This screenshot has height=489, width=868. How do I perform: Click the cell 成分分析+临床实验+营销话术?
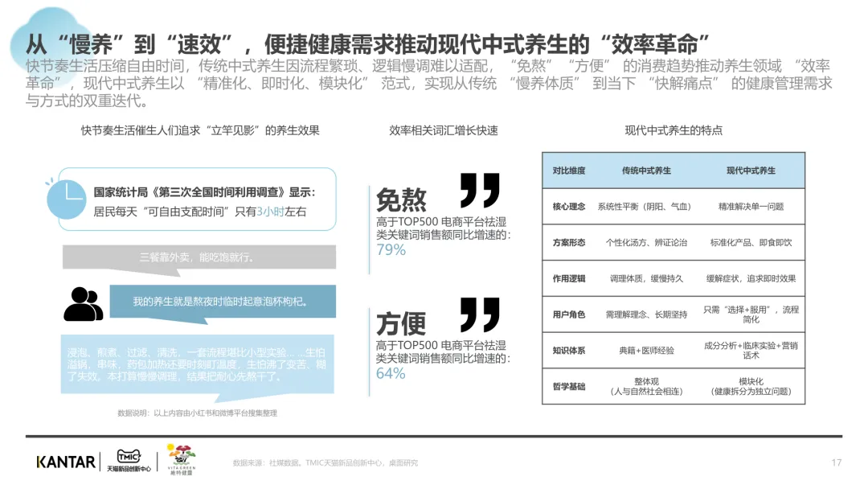(x=751, y=351)
